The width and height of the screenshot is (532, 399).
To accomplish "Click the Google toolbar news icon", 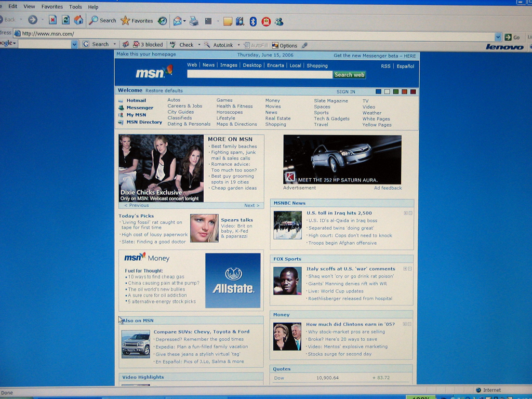I will [x=126, y=44].
